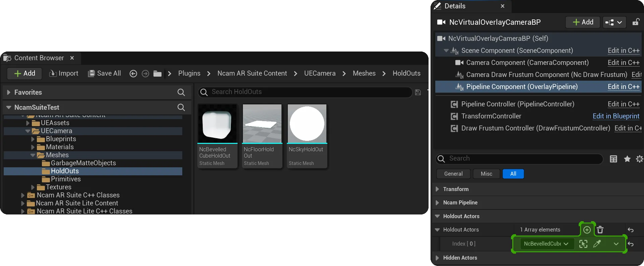This screenshot has width=644, height=266.
Task: Click the Search HoldOuts input field
Action: pos(305,92)
